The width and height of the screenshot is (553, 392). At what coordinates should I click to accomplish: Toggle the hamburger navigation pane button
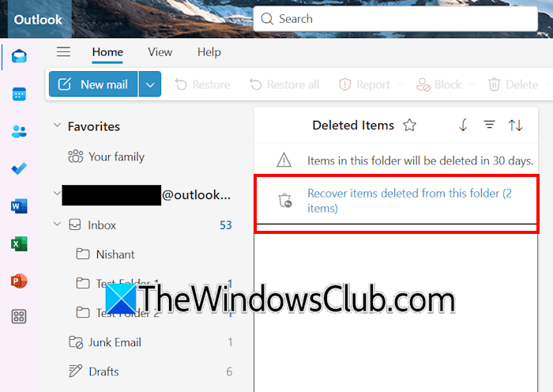(63, 52)
